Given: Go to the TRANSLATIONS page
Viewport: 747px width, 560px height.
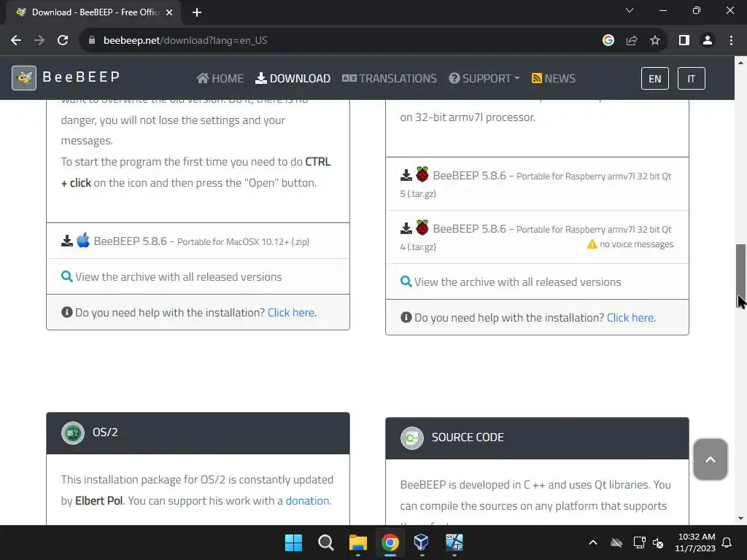Looking at the screenshot, I should click(x=390, y=78).
